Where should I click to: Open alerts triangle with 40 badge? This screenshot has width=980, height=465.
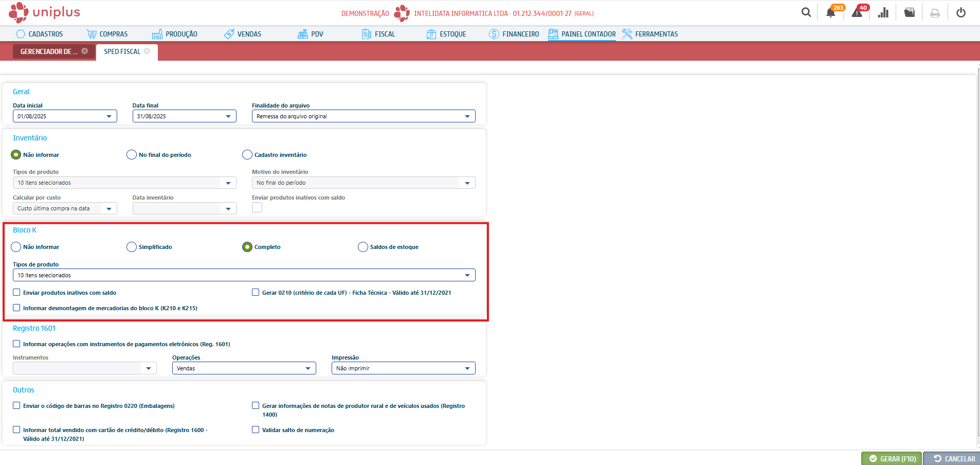[857, 12]
